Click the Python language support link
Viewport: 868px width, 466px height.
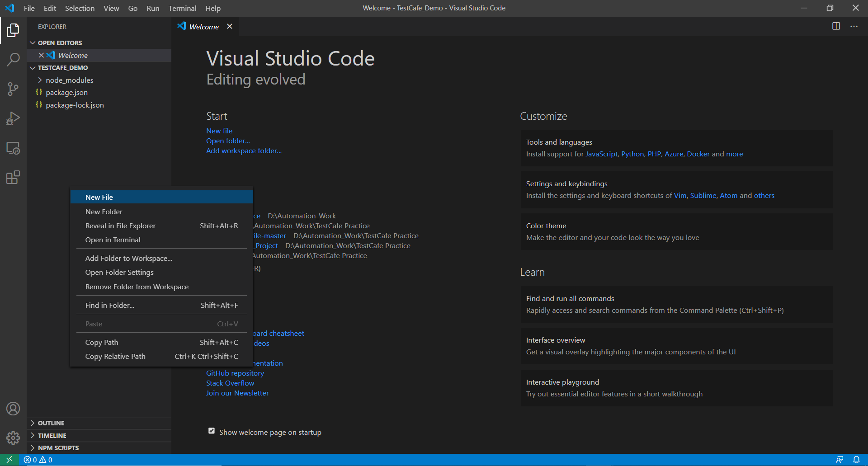click(x=632, y=154)
